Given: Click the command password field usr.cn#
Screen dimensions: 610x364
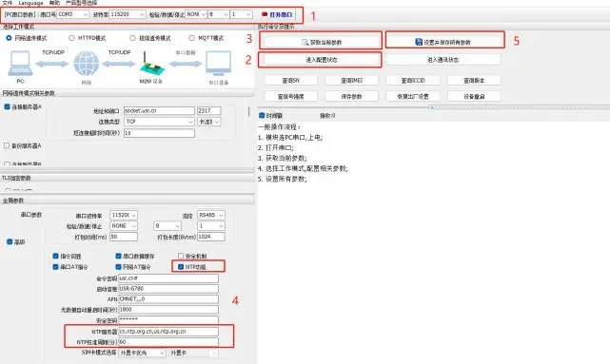Looking at the screenshot, I should (168, 278).
